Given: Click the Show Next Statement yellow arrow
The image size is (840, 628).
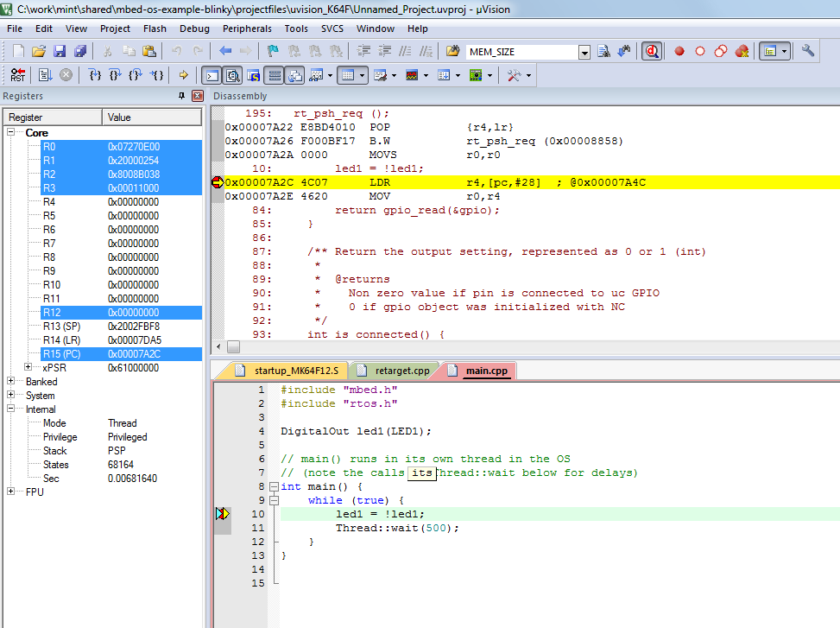Looking at the screenshot, I should (x=183, y=75).
